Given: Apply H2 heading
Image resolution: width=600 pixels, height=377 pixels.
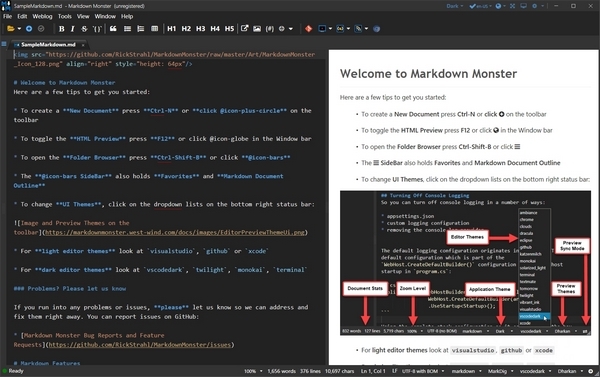Looking at the screenshot, I should [x=186, y=29].
